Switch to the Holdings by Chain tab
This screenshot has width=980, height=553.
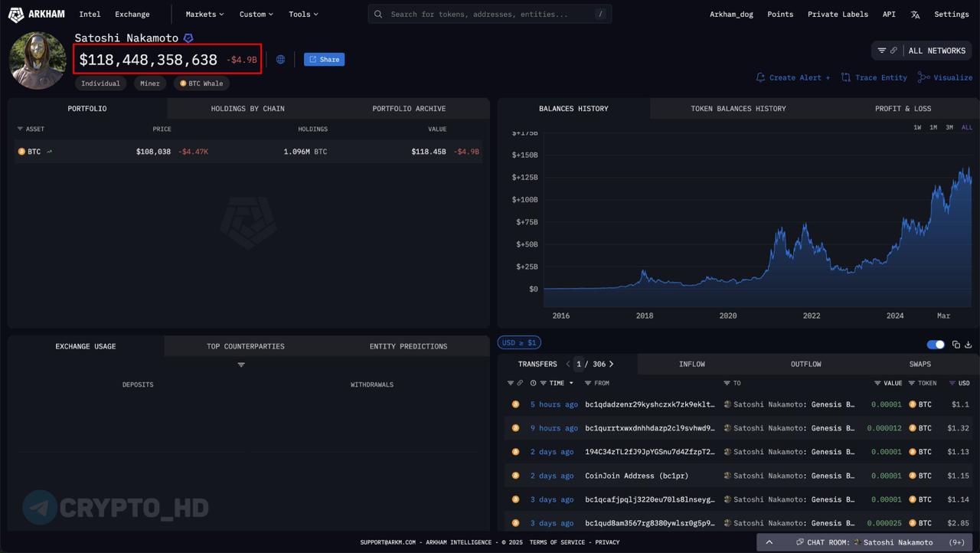[x=247, y=109]
